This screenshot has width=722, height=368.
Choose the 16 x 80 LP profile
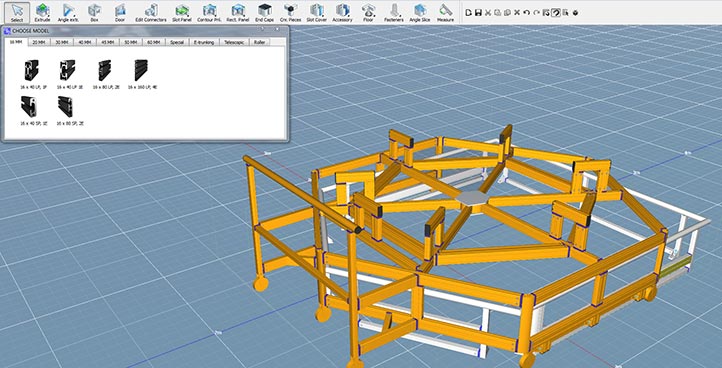click(x=106, y=74)
